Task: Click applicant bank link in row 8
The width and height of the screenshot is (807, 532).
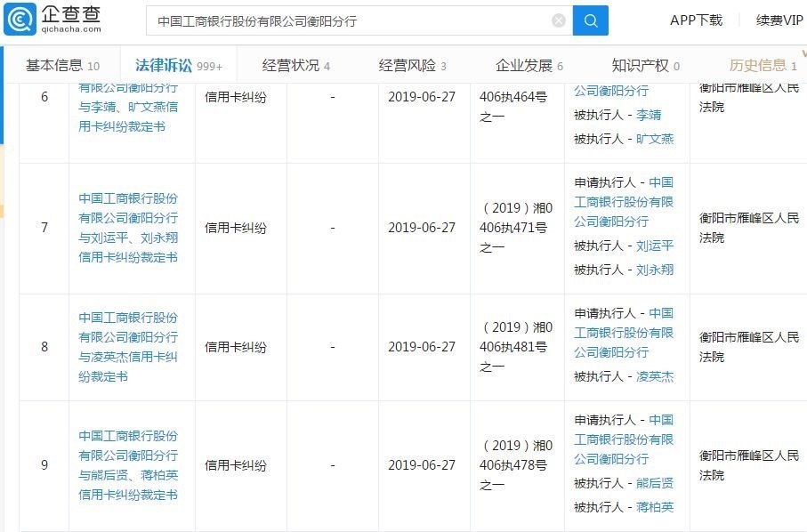Action: click(x=624, y=333)
